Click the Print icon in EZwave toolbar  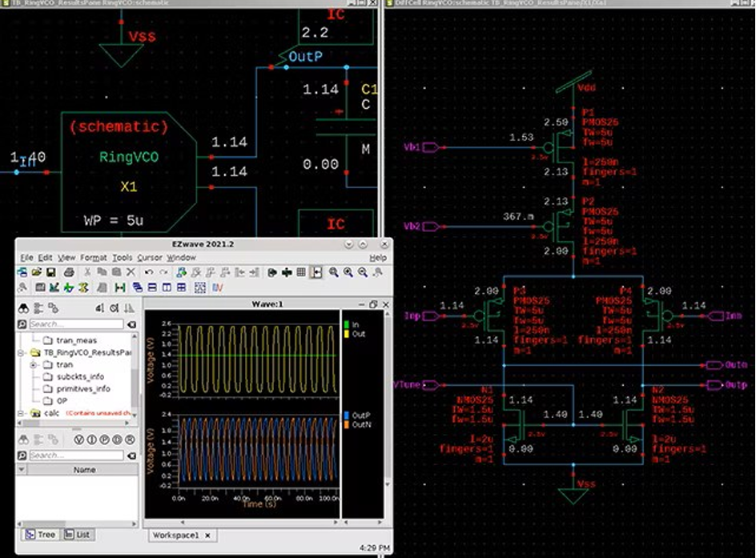[68, 273]
